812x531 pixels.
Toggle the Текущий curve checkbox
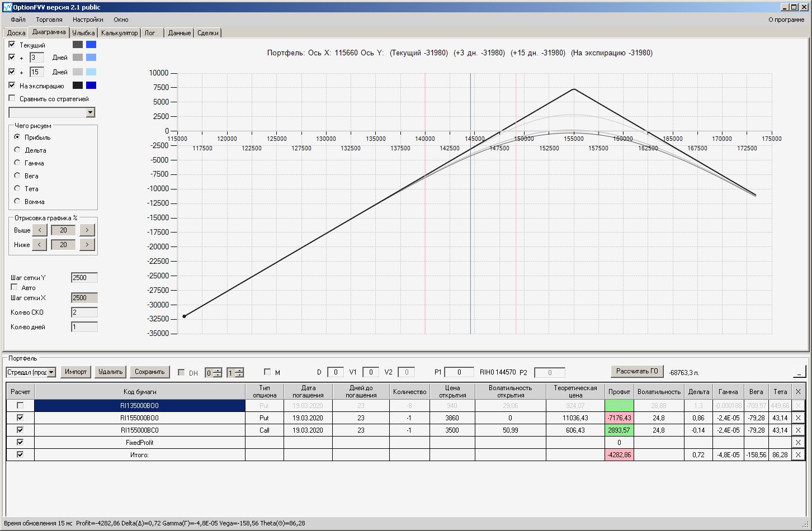click(x=12, y=44)
